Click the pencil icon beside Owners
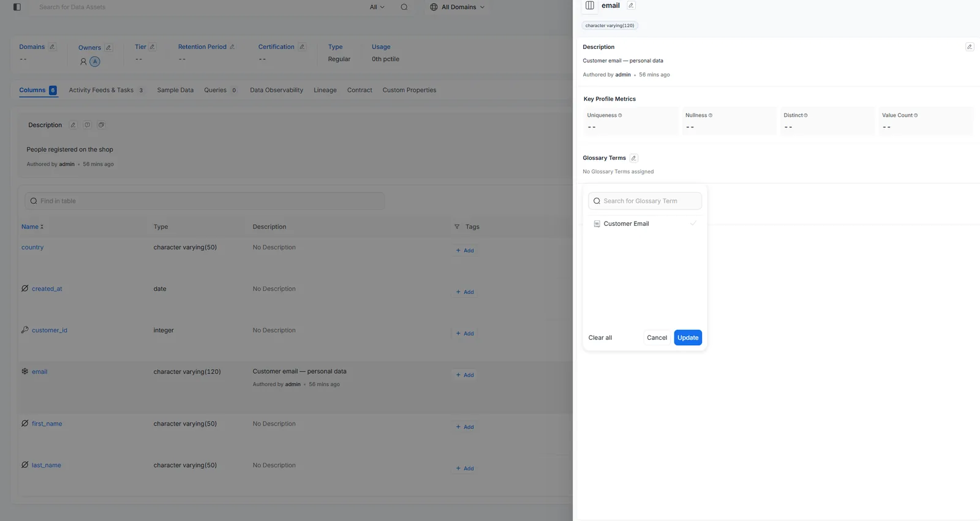980x521 pixels. pyautogui.click(x=108, y=48)
